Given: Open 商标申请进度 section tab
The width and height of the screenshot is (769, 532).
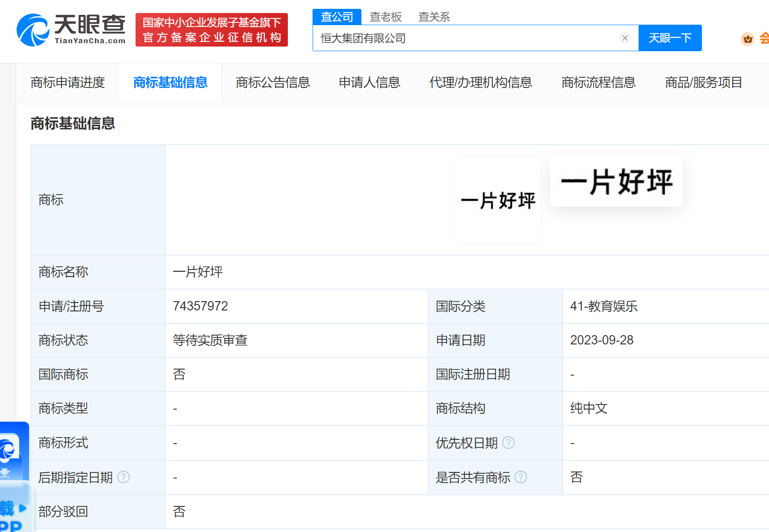Looking at the screenshot, I should coord(68,83).
